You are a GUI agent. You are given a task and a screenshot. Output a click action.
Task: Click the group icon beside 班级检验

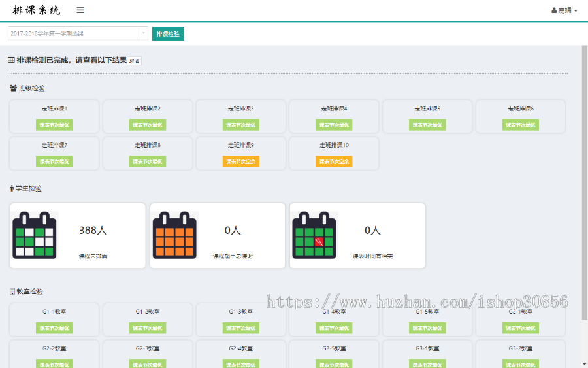pyautogui.click(x=13, y=88)
